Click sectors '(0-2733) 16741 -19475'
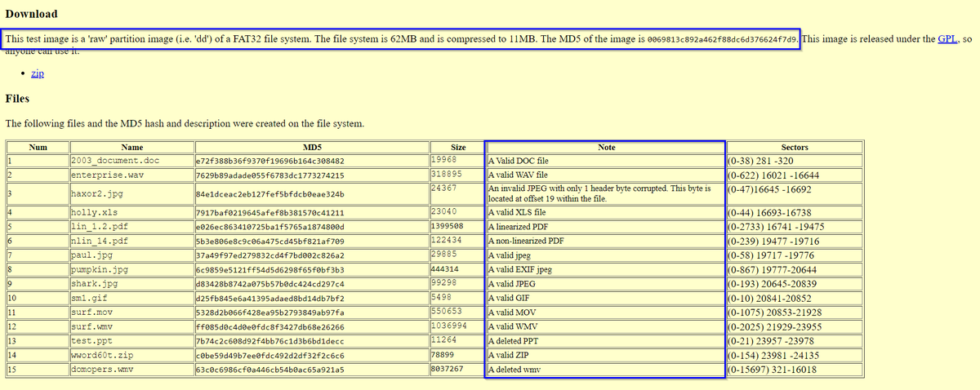Screen dimensions: 980x390 point(776,227)
